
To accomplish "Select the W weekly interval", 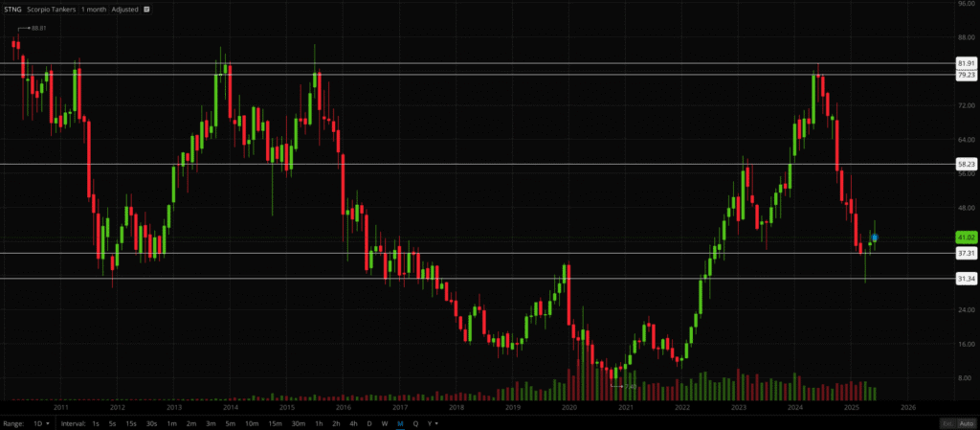I will [384, 422].
